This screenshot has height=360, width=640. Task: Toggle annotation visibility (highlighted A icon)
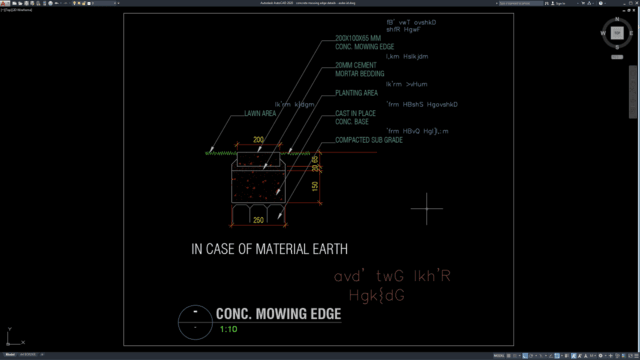click(x=574, y=356)
